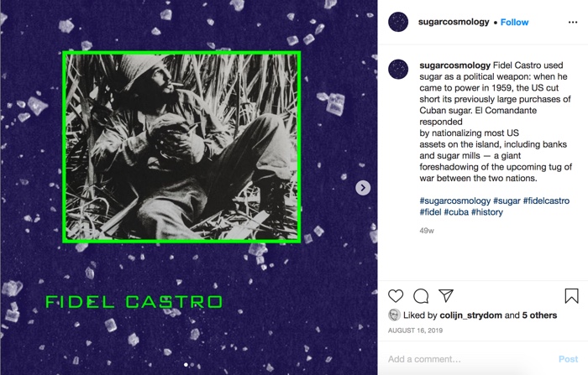Show the 5 others who liked
Screen dimensions: 588x375
(x=539, y=315)
